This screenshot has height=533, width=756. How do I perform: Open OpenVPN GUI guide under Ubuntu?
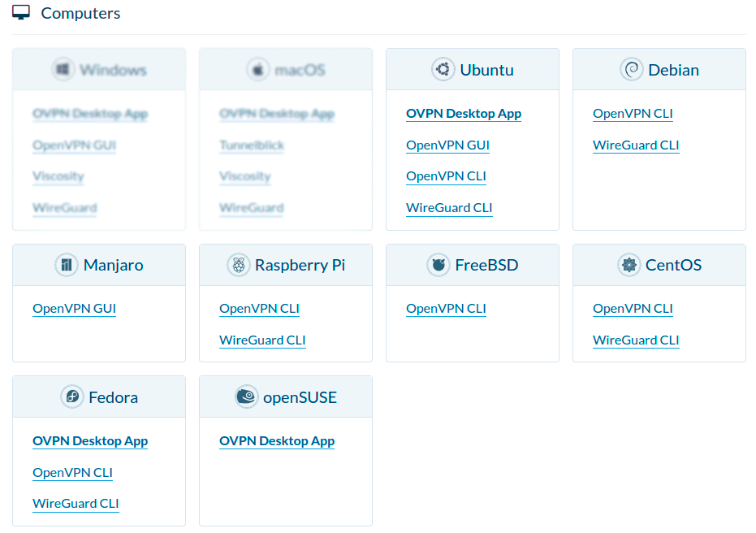[x=447, y=145]
